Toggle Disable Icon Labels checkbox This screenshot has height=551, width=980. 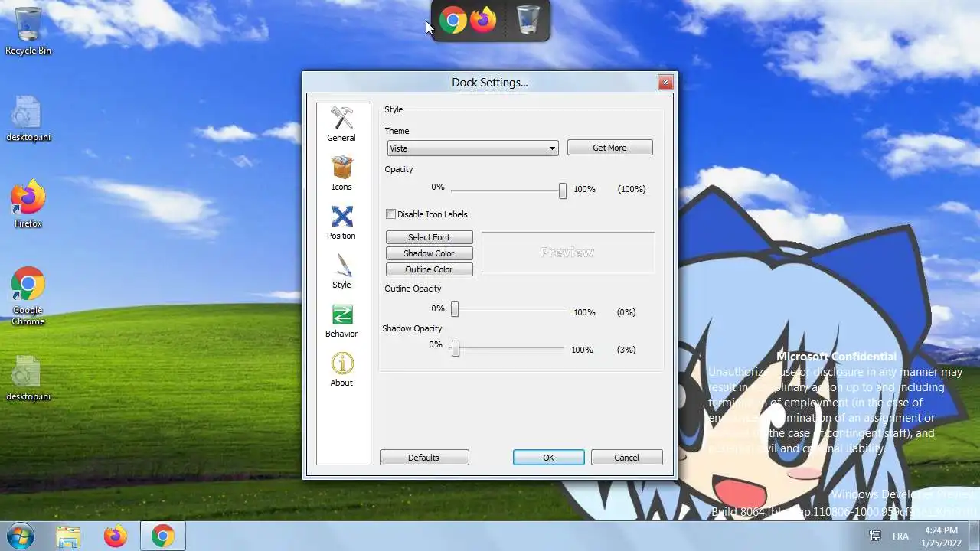[390, 214]
